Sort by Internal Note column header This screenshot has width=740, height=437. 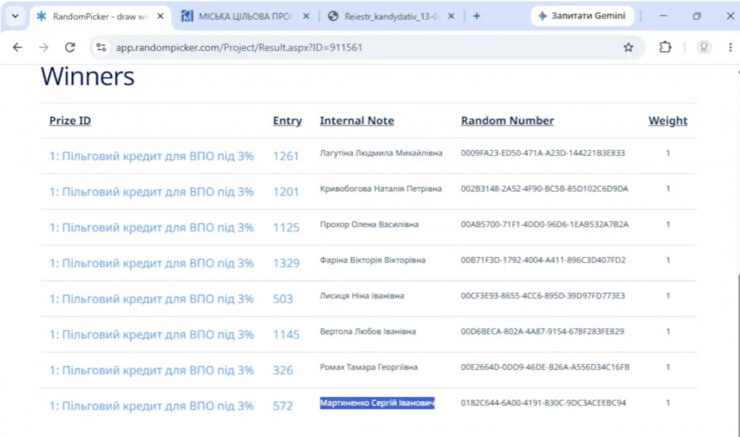(357, 121)
